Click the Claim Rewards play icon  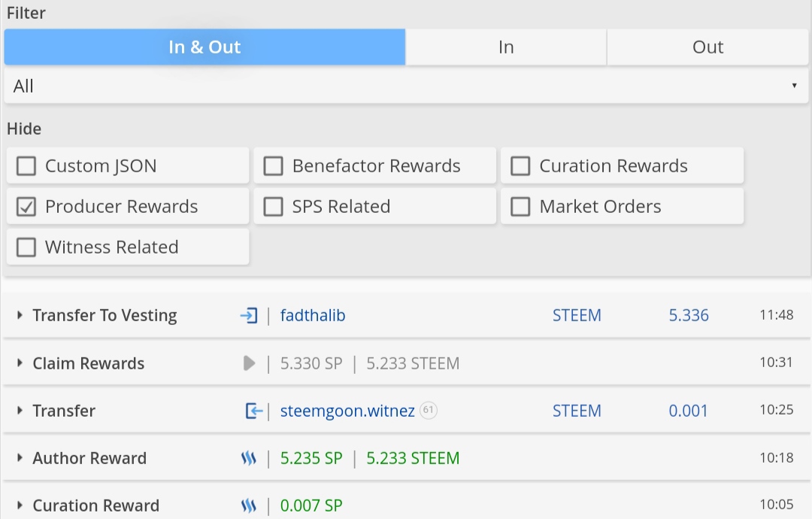250,363
